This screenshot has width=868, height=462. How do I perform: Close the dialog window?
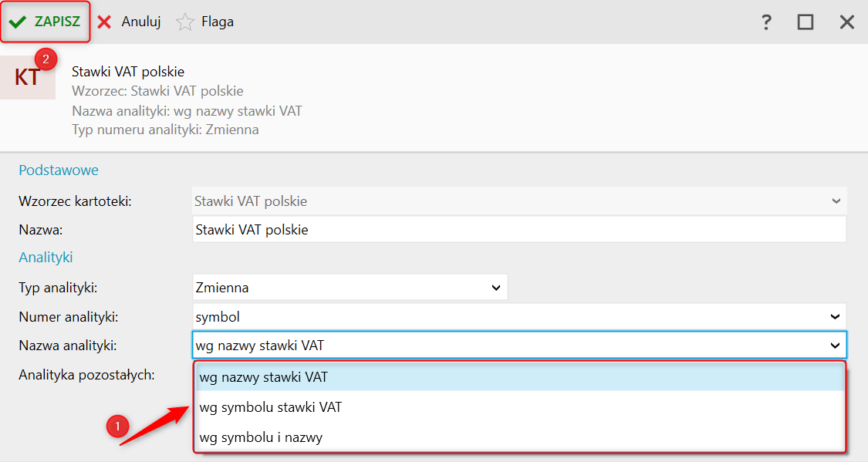[x=847, y=22]
